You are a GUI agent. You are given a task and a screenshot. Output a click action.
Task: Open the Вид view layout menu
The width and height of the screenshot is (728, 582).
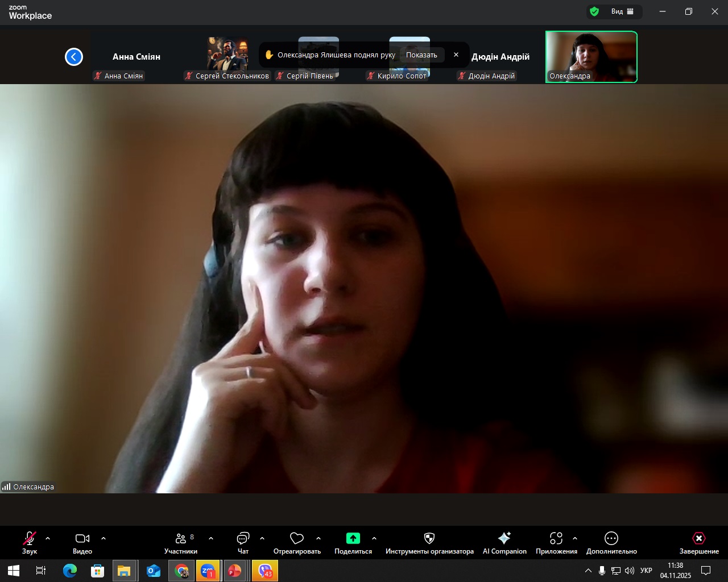(x=622, y=11)
